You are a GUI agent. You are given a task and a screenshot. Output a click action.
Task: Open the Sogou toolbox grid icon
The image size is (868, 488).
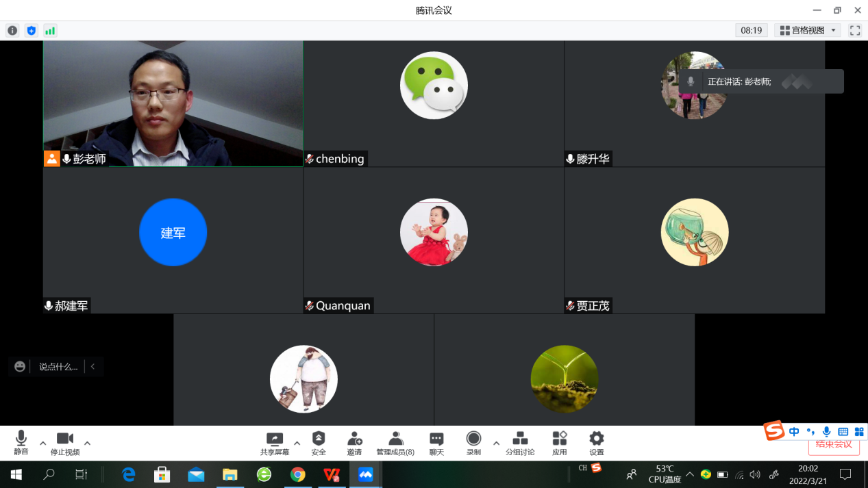coord(859,432)
